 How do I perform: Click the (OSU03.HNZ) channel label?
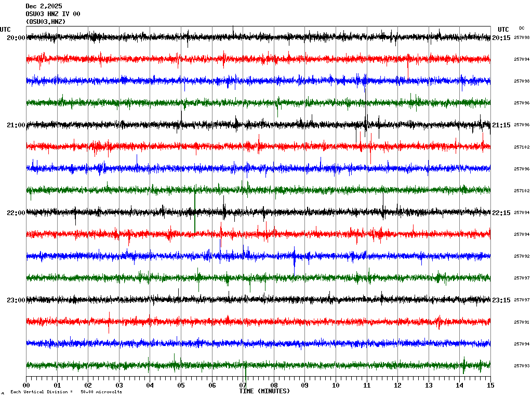click(x=46, y=22)
